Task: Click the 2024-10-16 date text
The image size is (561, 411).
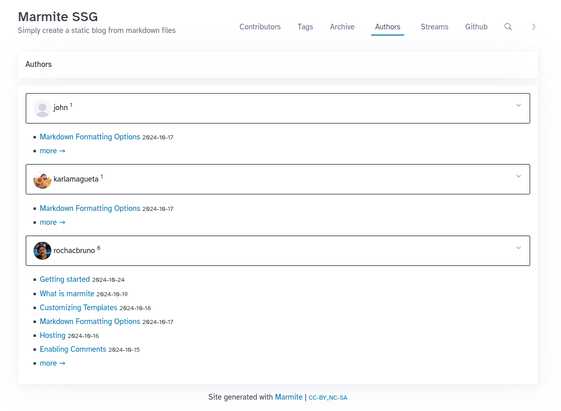Action: (x=83, y=336)
